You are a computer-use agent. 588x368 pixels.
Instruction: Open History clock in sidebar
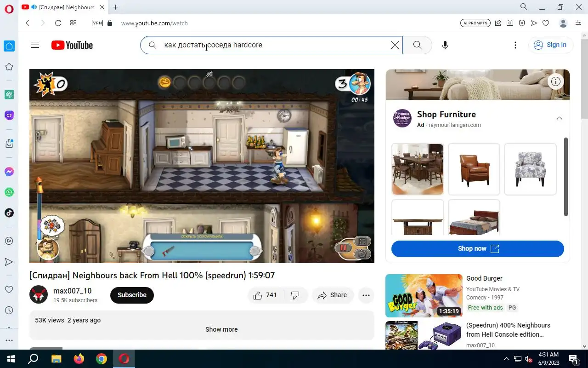coord(9,310)
